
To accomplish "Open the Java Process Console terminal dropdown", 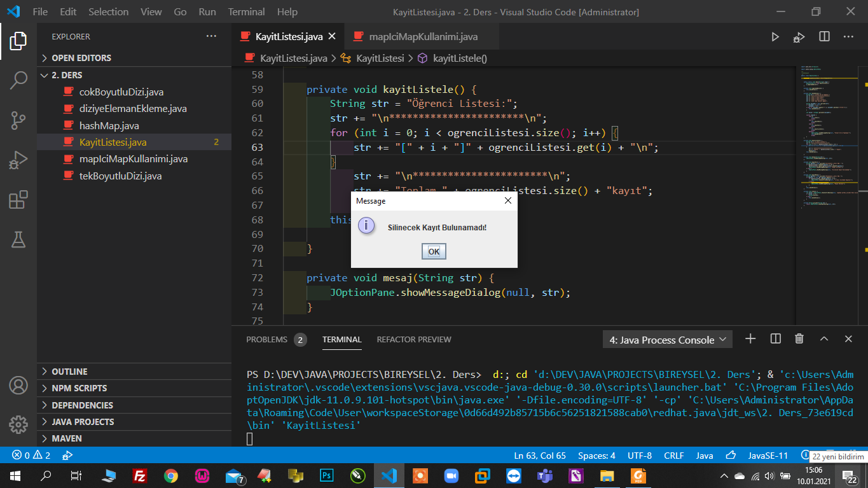I will point(667,340).
